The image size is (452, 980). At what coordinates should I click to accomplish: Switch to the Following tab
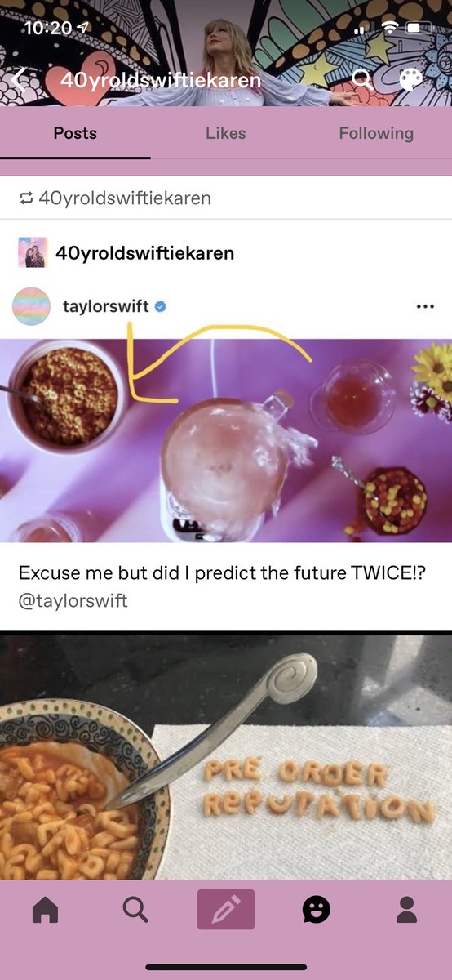pyautogui.click(x=376, y=133)
